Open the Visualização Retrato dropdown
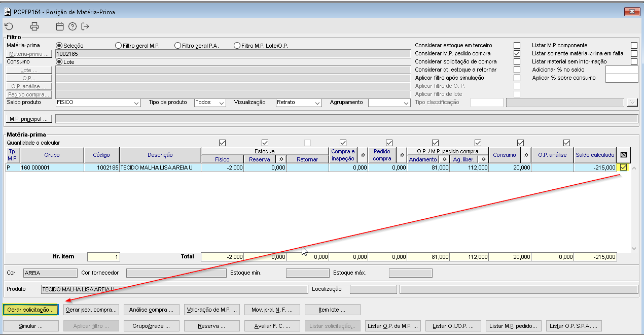Screen dimensions: 644x335 (x=299, y=102)
